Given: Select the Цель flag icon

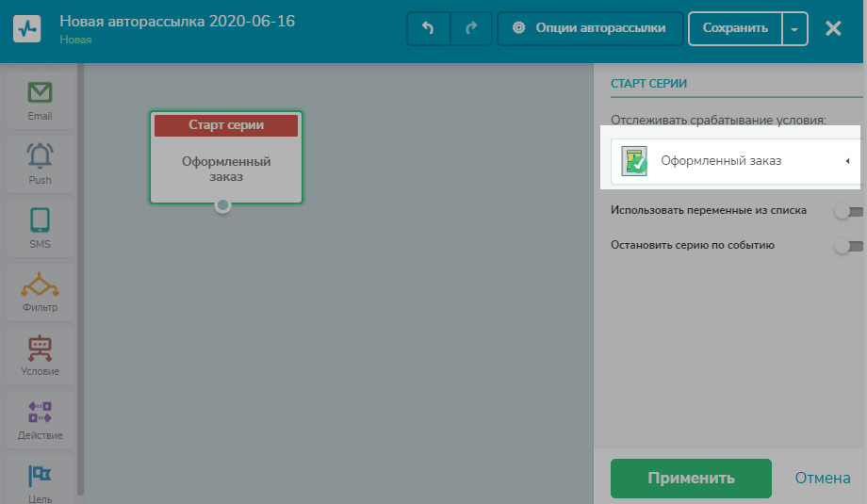Looking at the screenshot, I should (40, 475).
